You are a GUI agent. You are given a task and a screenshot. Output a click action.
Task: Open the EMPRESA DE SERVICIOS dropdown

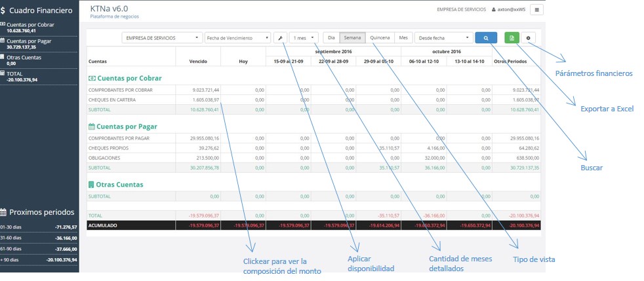point(161,38)
